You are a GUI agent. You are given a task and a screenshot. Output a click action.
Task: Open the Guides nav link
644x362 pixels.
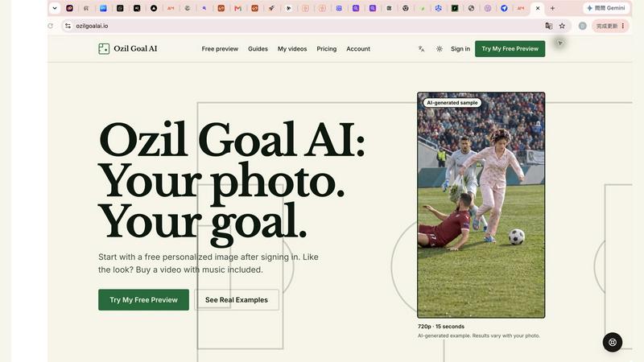tap(258, 49)
